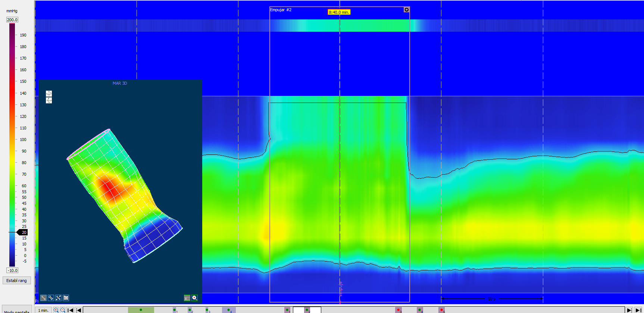Click the colored catheter icon in MAR 3D panel
Screen dimensions: 644x313
51,298
